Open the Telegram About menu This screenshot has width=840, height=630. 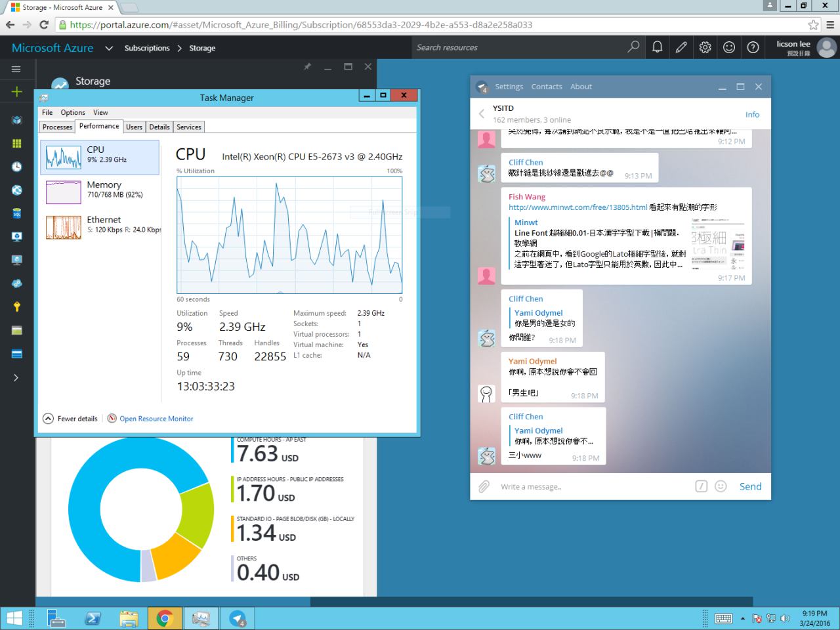click(581, 87)
